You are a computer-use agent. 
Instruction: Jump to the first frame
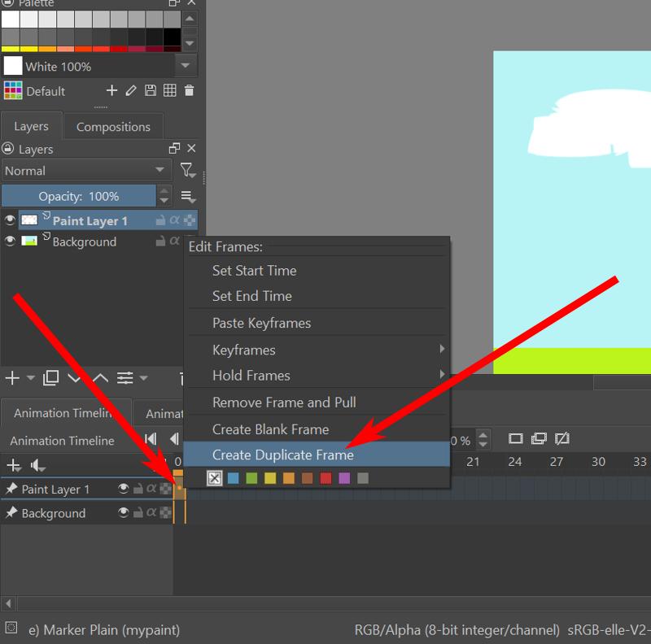(151, 439)
